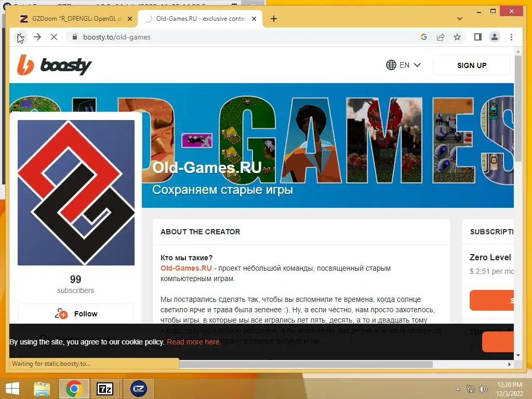This screenshot has width=532, height=399.
Task: Click the boosty logo
Action: click(x=54, y=65)
